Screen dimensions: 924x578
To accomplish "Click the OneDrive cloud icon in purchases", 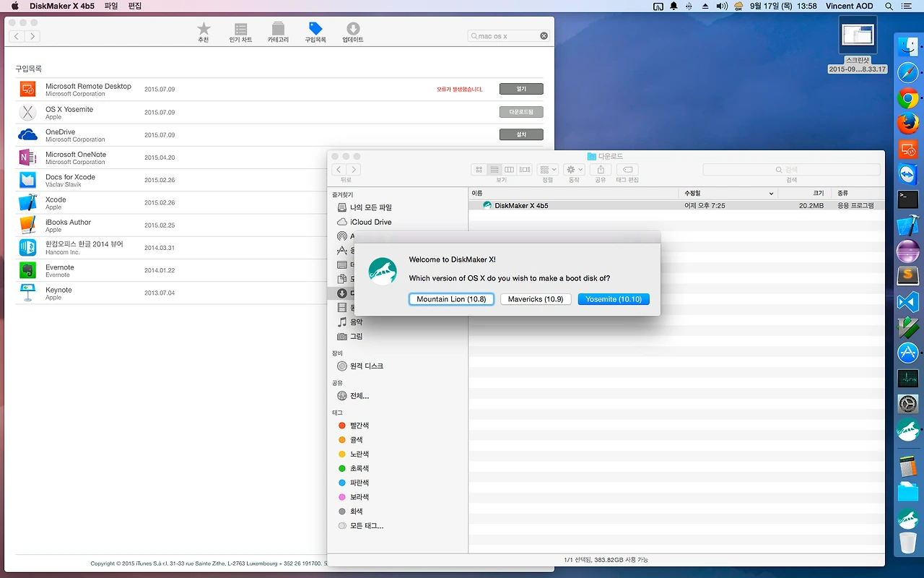I will coord(27,134).
